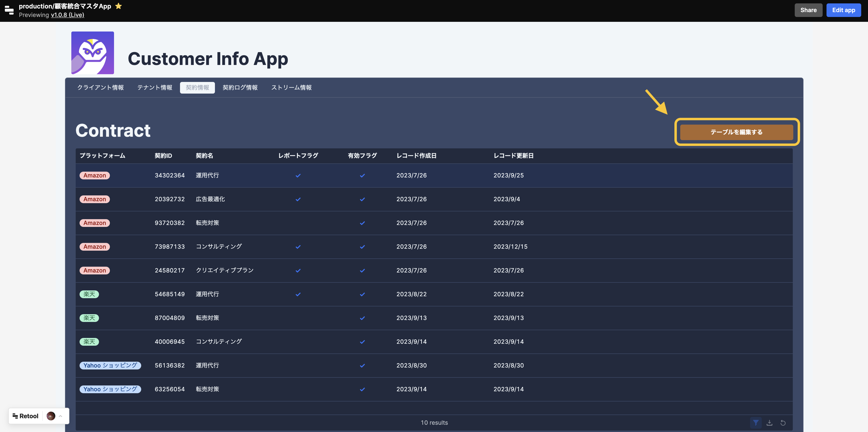This screenshot has width=868, height=432.
Task: Toggle active flag checkmark for contract 93720382
Action: tap(362, 223)
